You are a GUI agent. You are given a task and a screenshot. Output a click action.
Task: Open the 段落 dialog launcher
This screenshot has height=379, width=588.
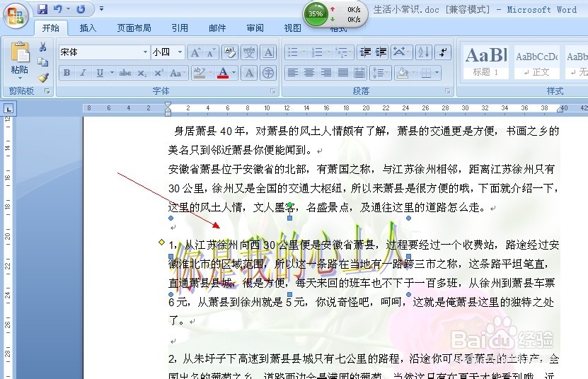[447, 91]
